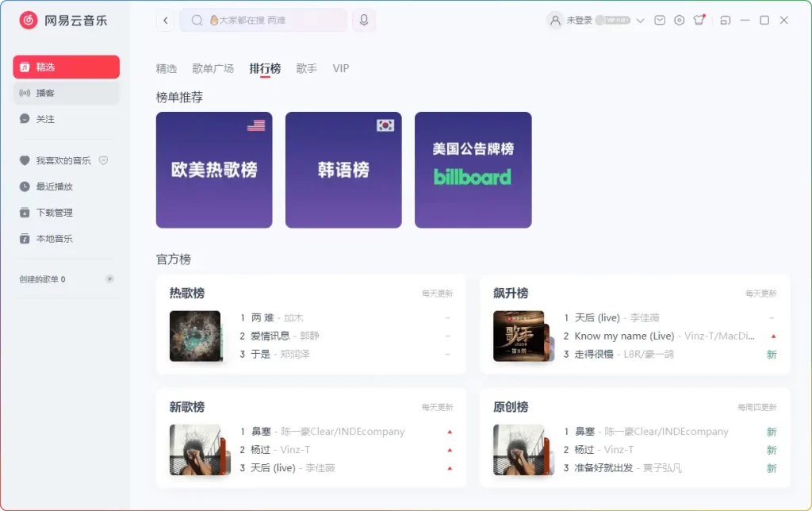This screenshot has height=511, width=812.
Task: Open 我喜欢的音乐 in the sidebar
Action: [x=63, y=160]
